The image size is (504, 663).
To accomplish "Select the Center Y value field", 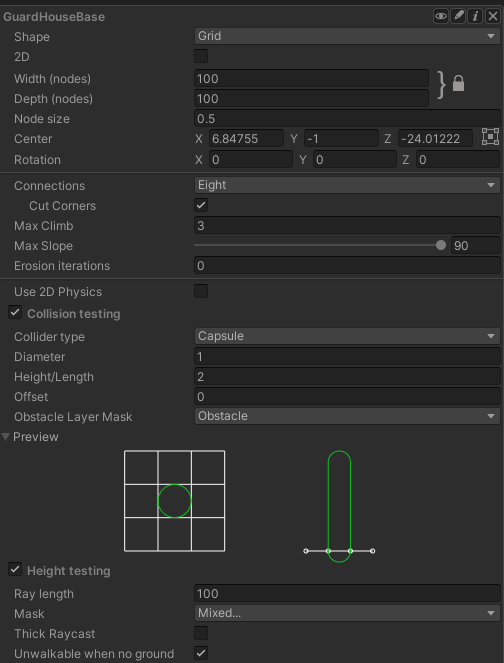I will (341, 139).
